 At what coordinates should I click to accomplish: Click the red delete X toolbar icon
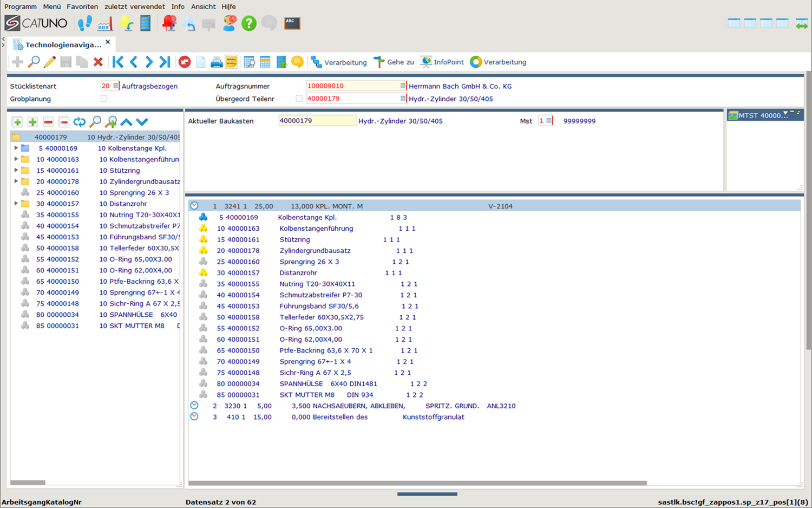coord(98,62)
